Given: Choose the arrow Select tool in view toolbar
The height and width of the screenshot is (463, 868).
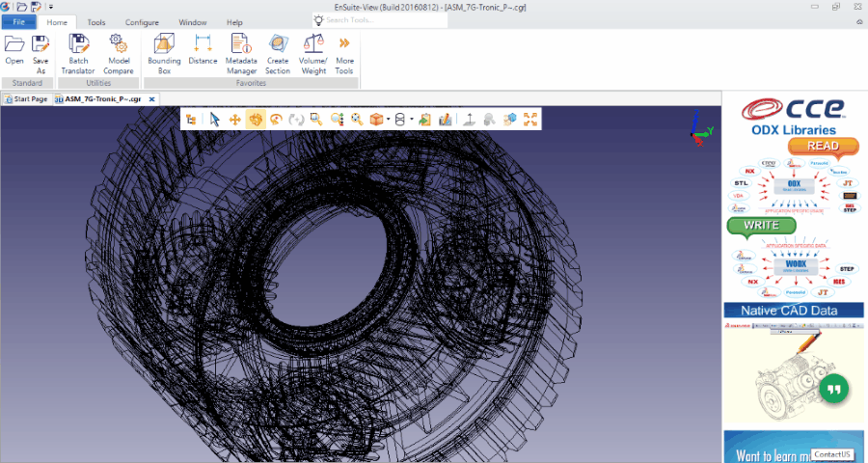Looking at the screenshot, I should (215, 120).
